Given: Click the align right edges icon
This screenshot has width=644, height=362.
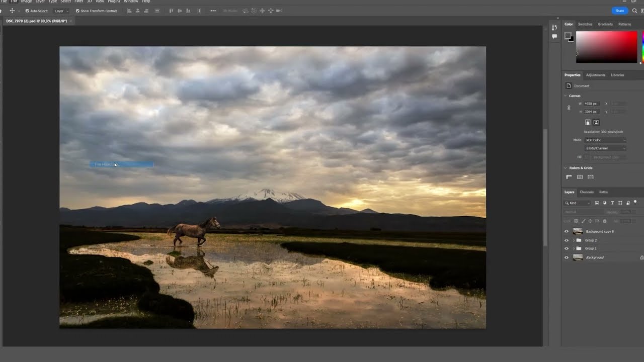Looking at the screenshot, I should [147, 11].
